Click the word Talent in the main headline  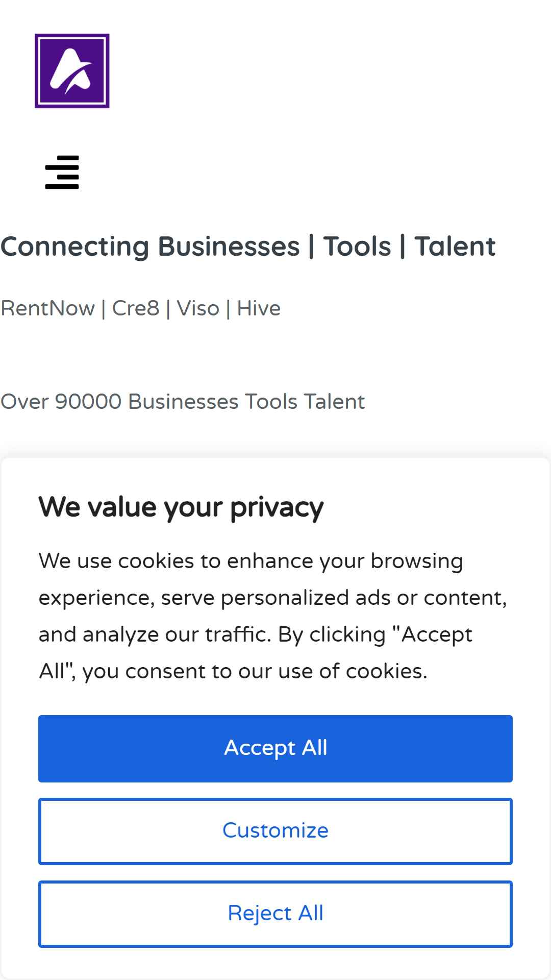click(455, 247)
